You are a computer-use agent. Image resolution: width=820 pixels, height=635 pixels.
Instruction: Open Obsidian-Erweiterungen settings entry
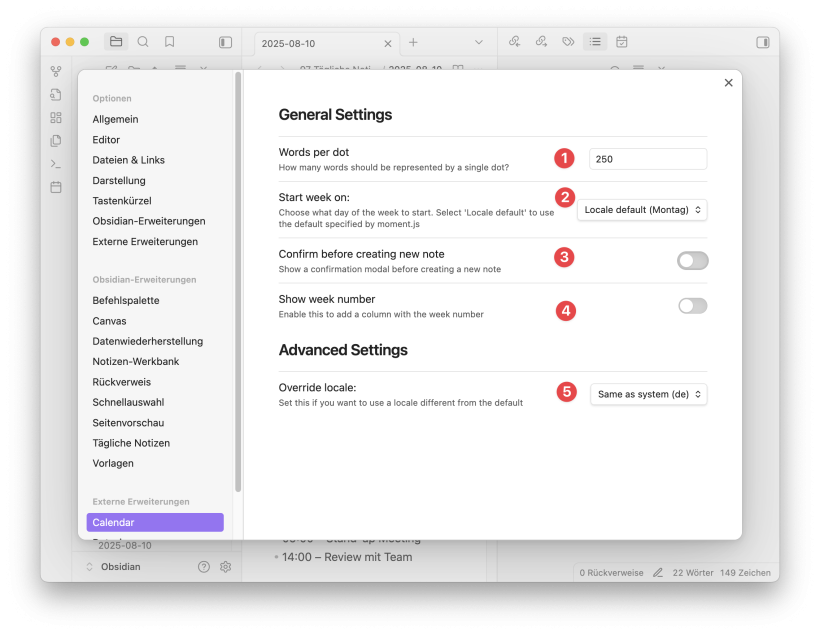149,221
